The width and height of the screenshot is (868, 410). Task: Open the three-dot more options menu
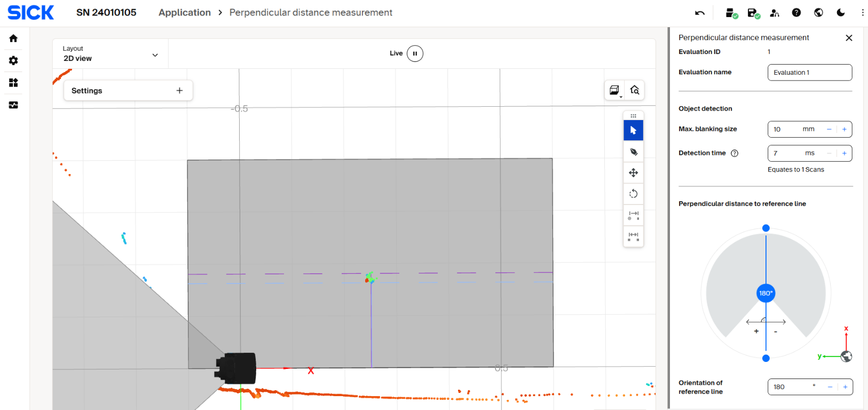[x=863, y=13]
